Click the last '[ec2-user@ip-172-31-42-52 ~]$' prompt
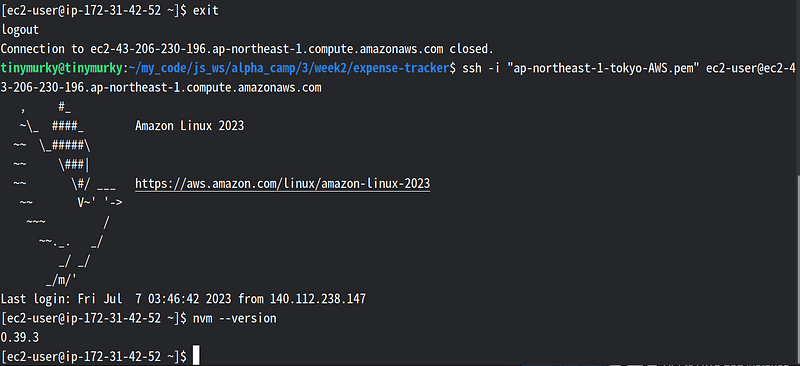 pyautogui.click(x=94, y=356)
